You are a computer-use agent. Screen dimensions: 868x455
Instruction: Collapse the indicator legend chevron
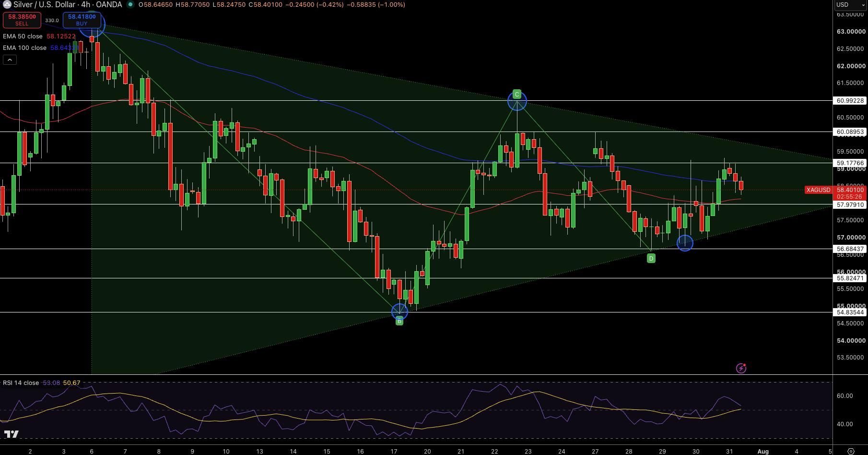(10, 60)
